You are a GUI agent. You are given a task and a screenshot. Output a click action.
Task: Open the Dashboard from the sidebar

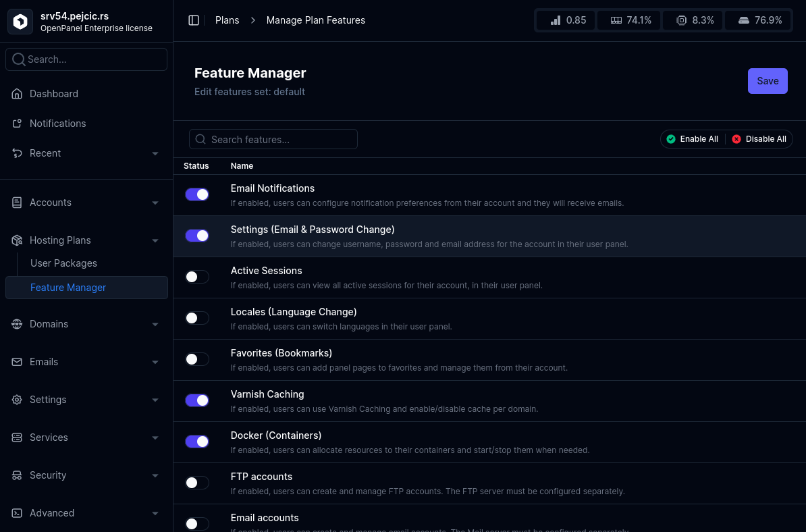click(x=54, y=93)
